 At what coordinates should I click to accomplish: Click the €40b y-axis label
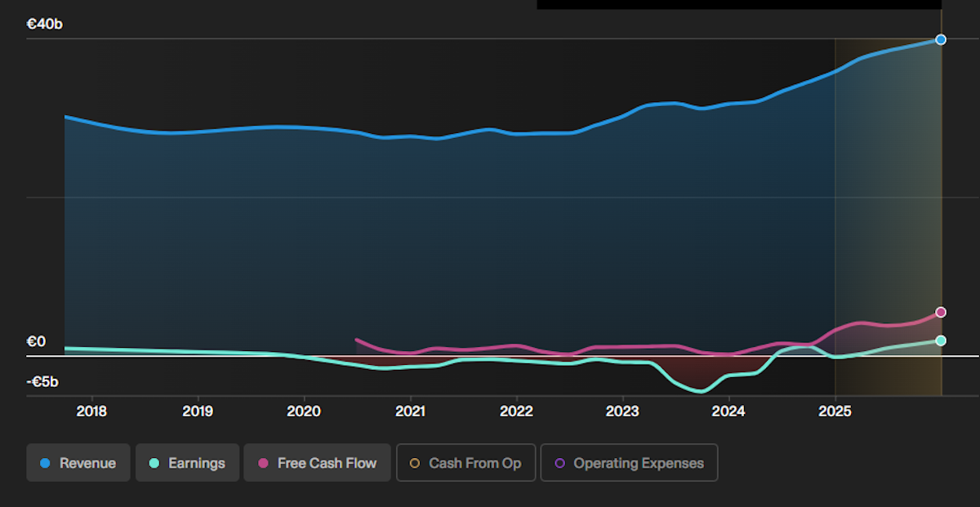45,24
